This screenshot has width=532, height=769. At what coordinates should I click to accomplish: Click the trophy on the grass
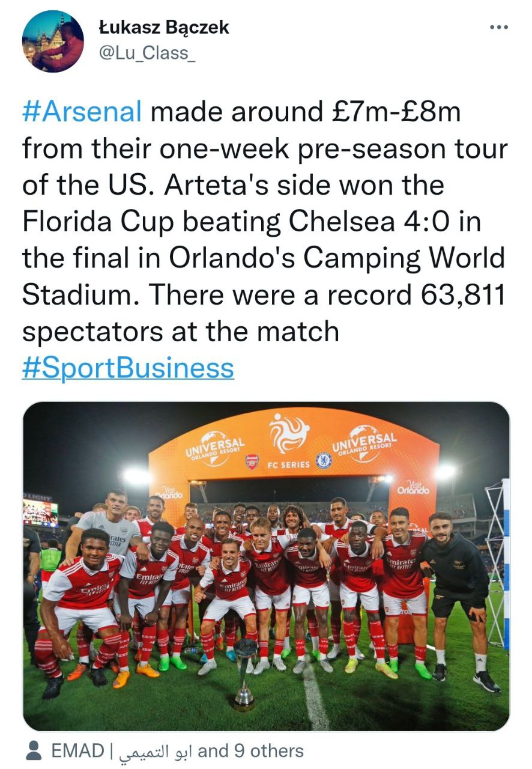[x=245, y=673]
